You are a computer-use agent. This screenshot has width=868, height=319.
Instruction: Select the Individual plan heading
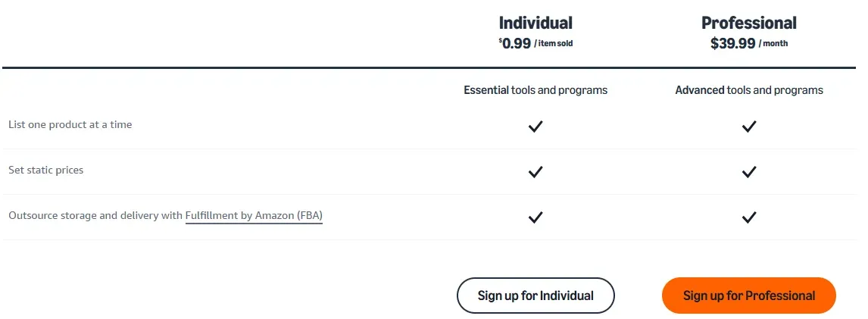(x=535, y=23)
